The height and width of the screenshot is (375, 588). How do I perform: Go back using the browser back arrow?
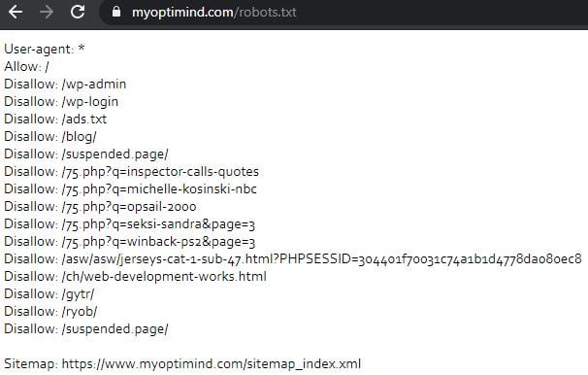click(16, 12)
